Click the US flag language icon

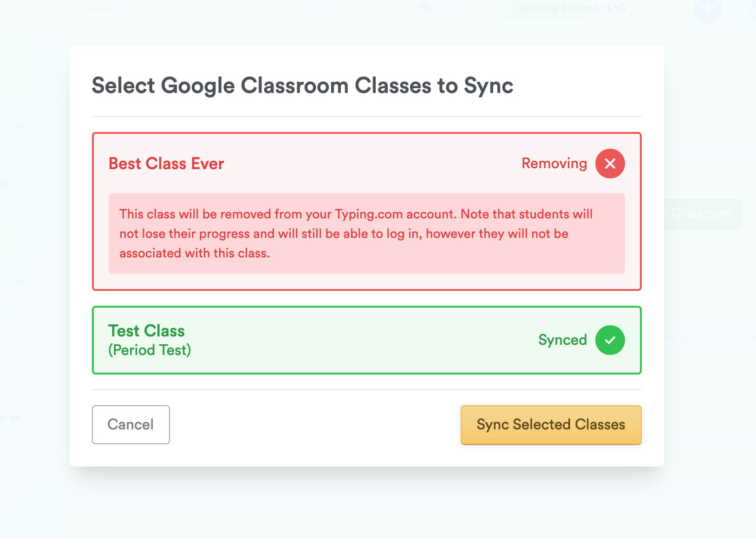427,8
